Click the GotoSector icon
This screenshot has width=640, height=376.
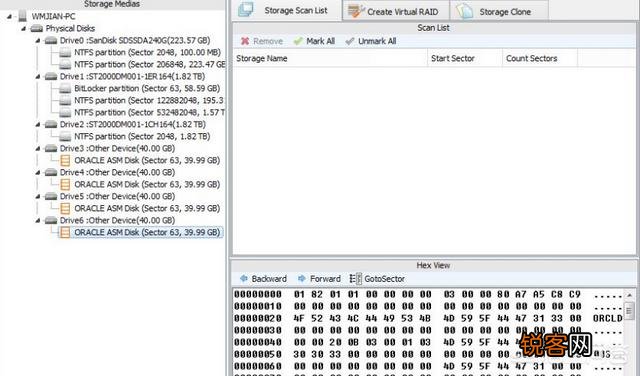point(355,278)
